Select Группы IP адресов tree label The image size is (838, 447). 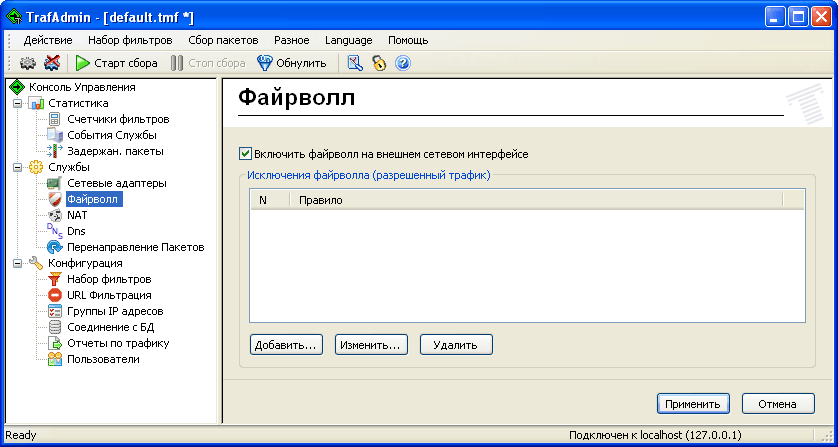tap(115, 311)
